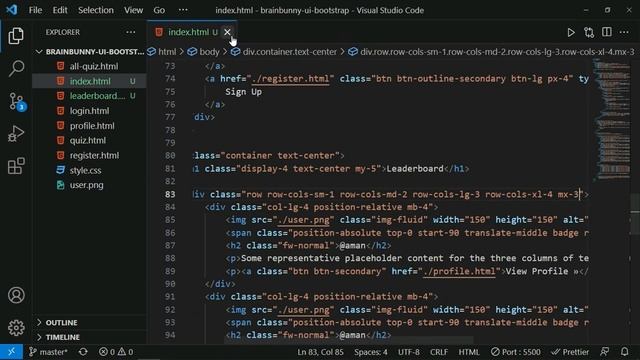Screen dimensions: 640x360
Task: Click Leaderboard text on line 81
Action: pos(415,169)
